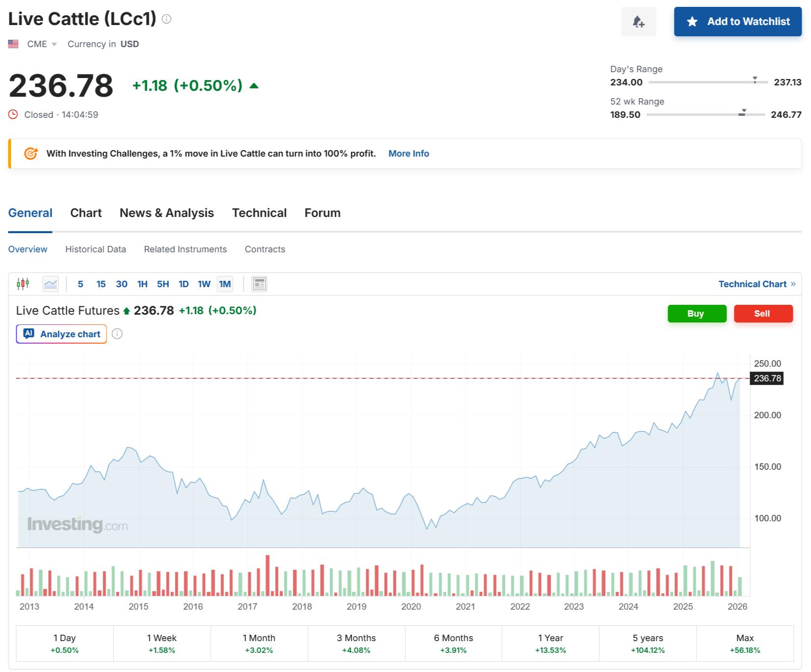
Task: Switch to the Historical Data subtab
Action: [x=95, y=249]
